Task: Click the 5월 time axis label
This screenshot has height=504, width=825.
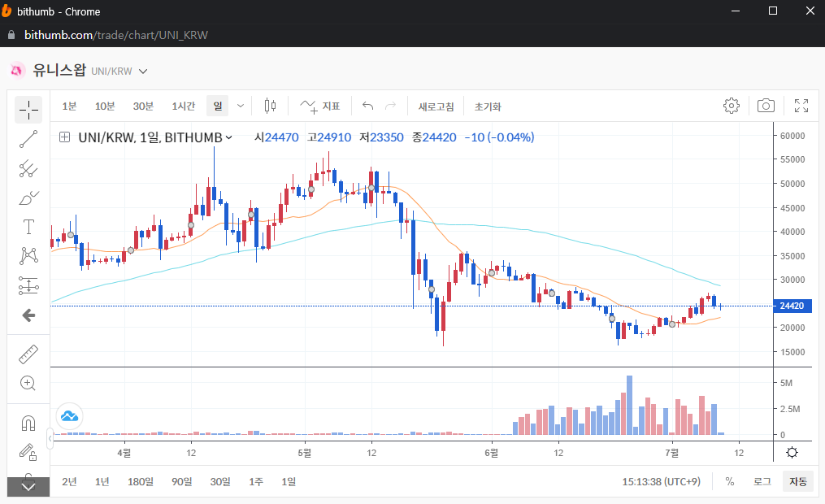Action: 305,453
